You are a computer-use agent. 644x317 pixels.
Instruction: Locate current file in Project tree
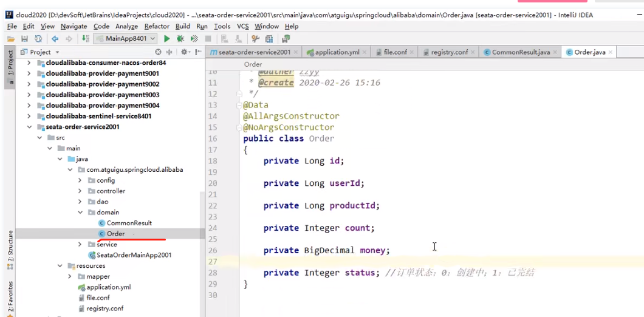[x=158, y=52]
